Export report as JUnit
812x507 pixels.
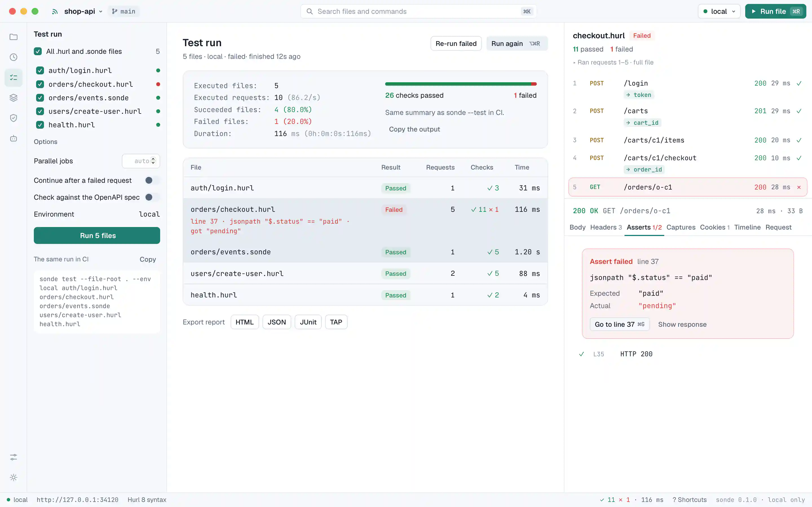[308, 322]
